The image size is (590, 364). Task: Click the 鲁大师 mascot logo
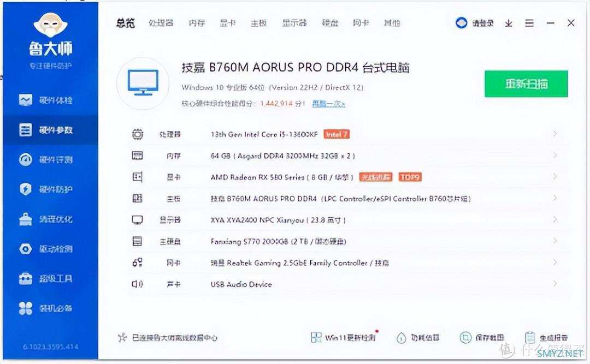click(x=50, y=25)
